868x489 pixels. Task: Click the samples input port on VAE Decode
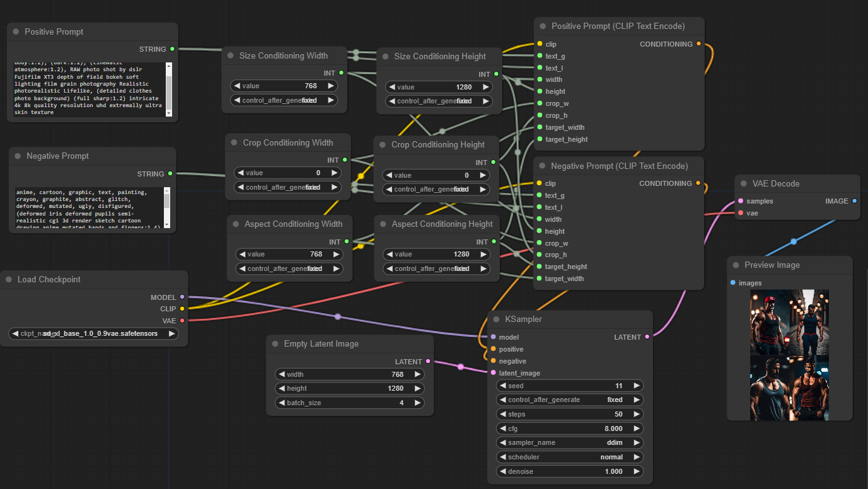740,201
